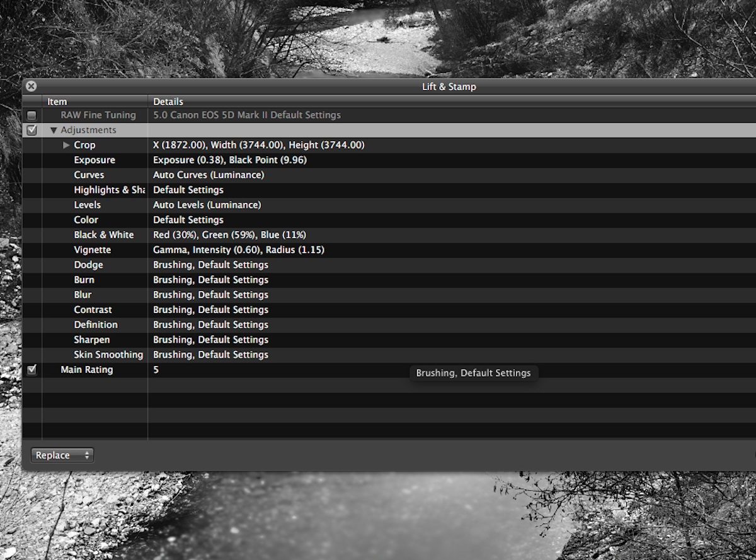Click the Details column header
The width and height of the screenshot is (756, 560).
click(168, 101)
